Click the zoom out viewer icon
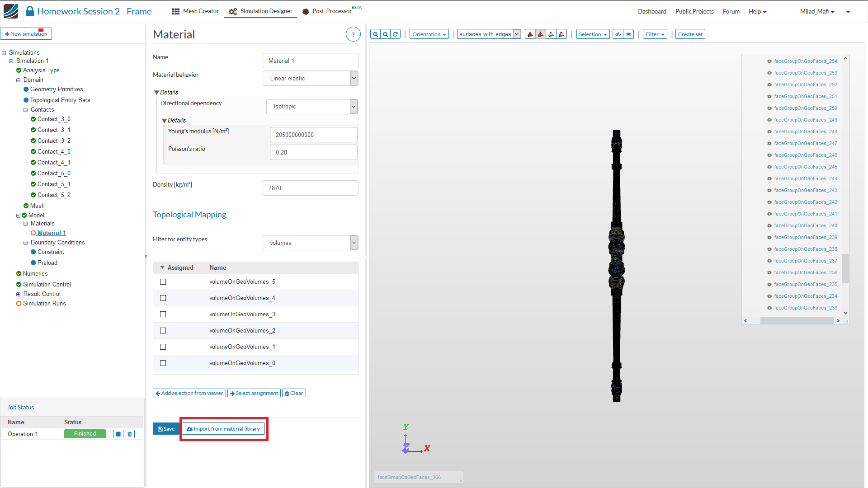The width and height of the screenshot is (868, 488). pyautogui.click(x=385, y=34)
